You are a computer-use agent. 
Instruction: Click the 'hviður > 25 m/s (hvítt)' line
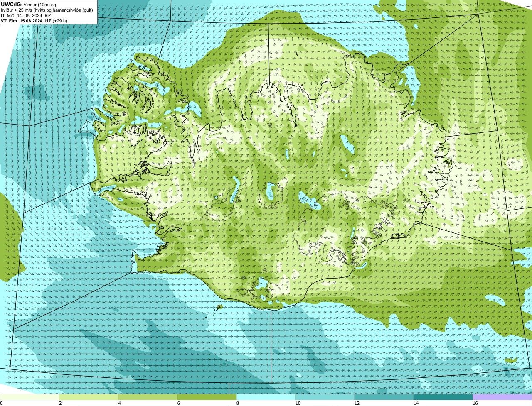[47, 10]
